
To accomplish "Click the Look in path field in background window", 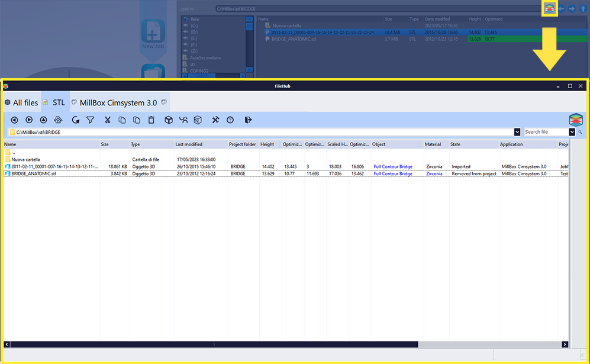I will pos(378,9).
